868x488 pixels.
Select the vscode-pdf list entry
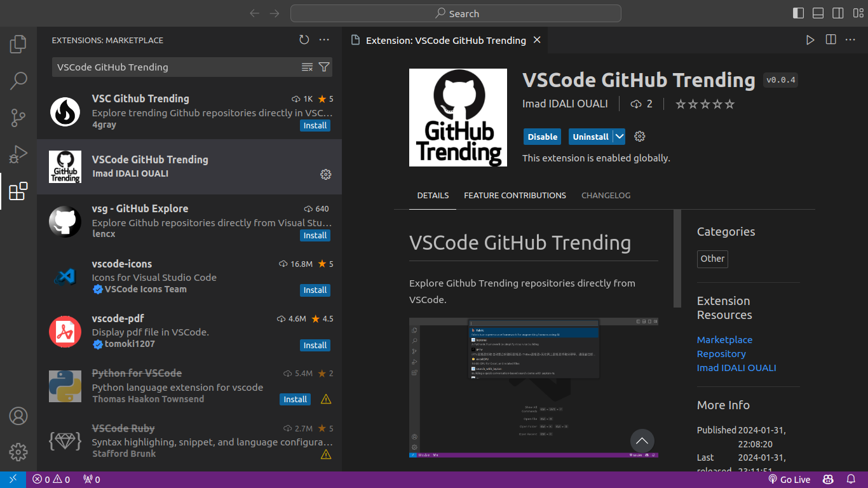[189, 332]
